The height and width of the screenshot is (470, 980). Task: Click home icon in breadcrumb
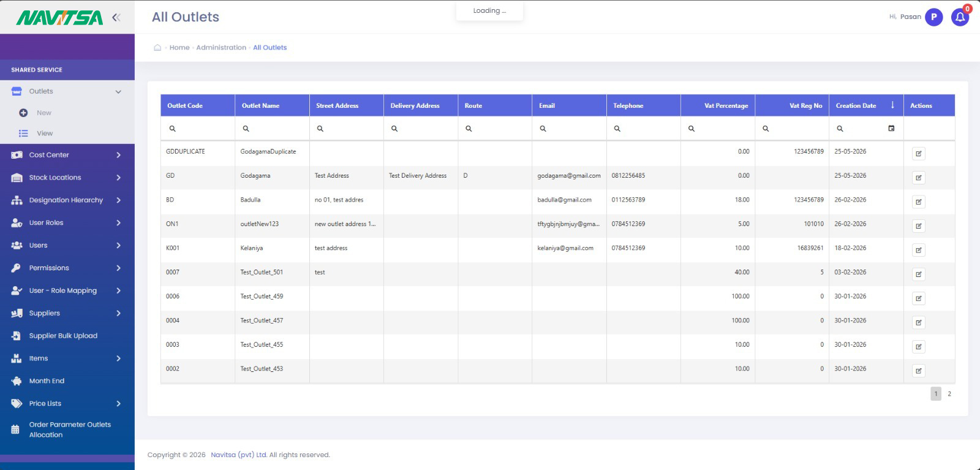[157, 47]
